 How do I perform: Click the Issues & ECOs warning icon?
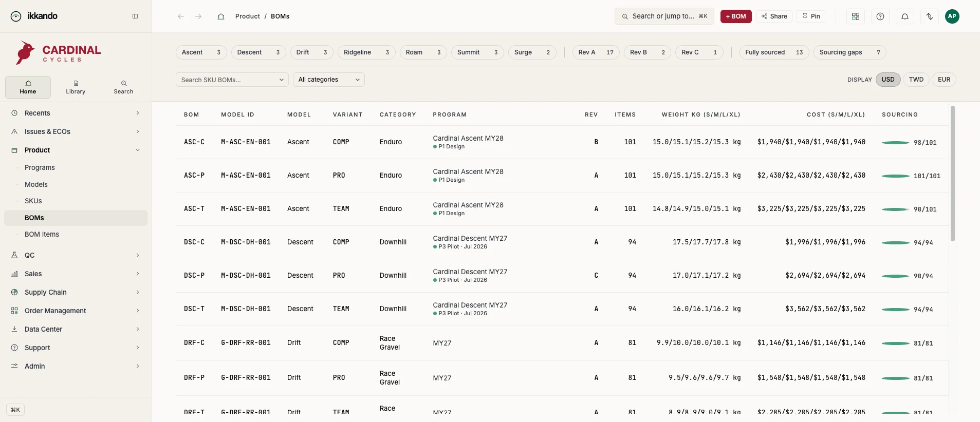(14, 131)
